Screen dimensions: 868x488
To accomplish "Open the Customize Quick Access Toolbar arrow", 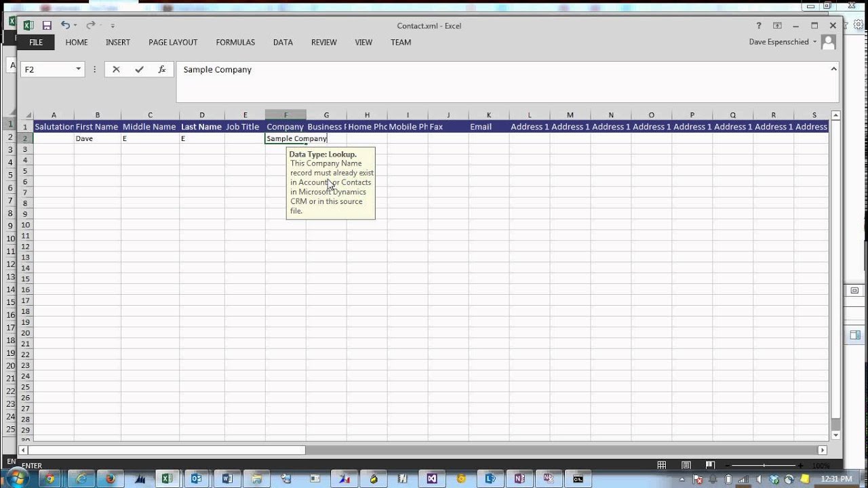I will pos(113,26).
